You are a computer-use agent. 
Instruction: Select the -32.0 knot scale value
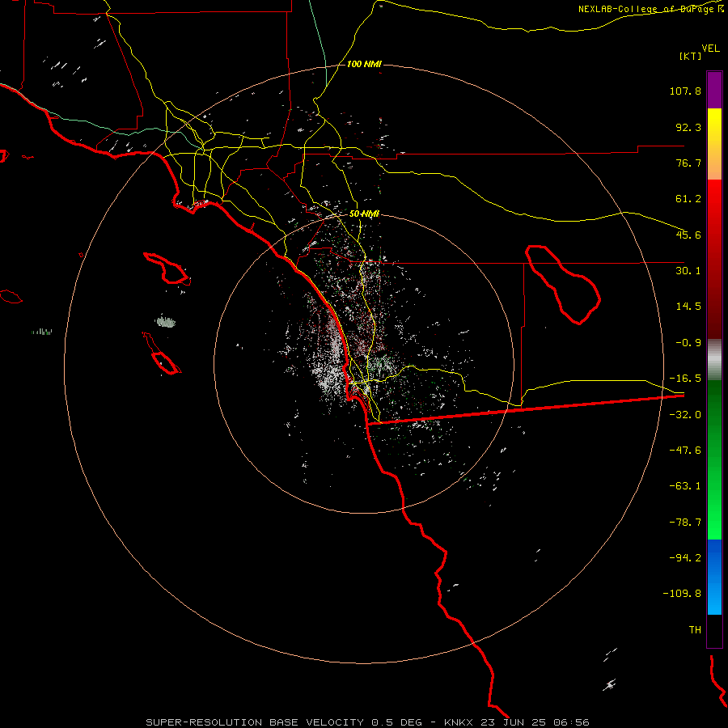685,415
